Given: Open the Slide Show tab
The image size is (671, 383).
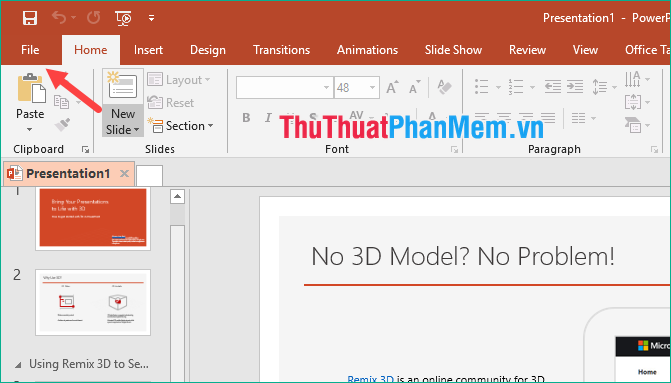Looking at the screenshot, I should click(453, 50).
